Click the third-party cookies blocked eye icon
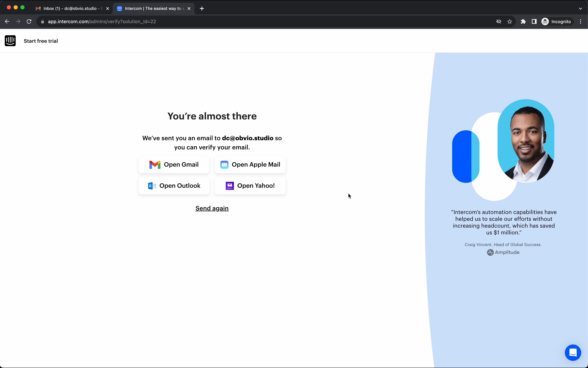This screenshot has height=368, width=588. 498,21
